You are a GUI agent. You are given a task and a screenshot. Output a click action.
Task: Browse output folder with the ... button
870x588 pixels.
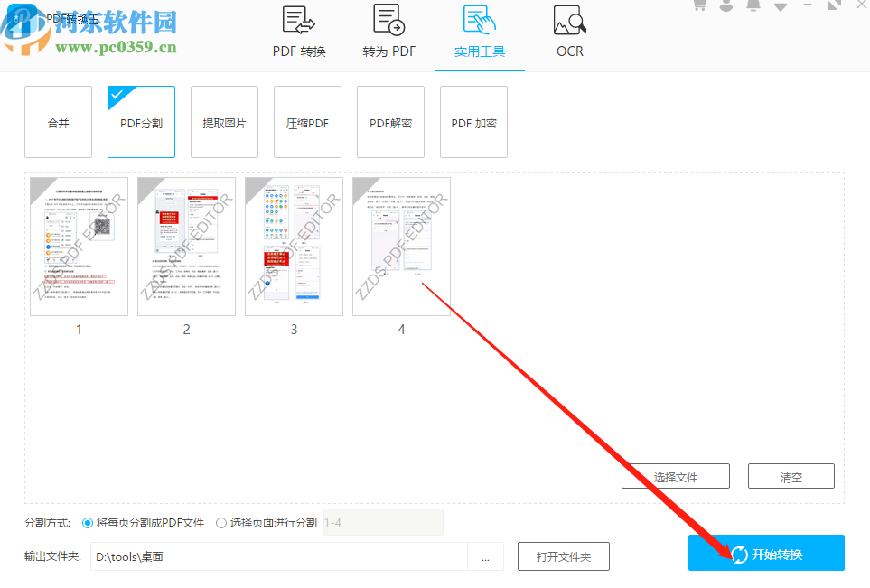click(x=485, y=557)
